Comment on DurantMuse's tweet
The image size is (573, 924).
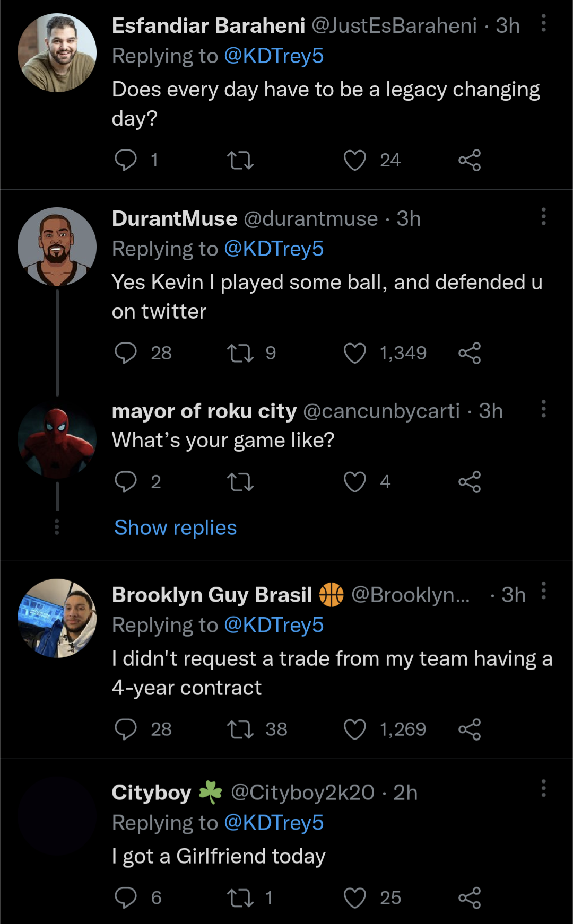[x=126, y=353]
